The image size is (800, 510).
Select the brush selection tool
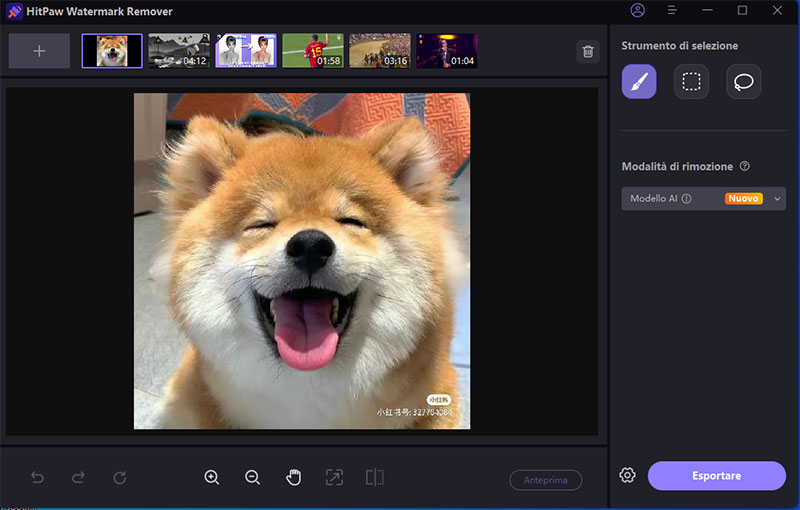point(639,81)
